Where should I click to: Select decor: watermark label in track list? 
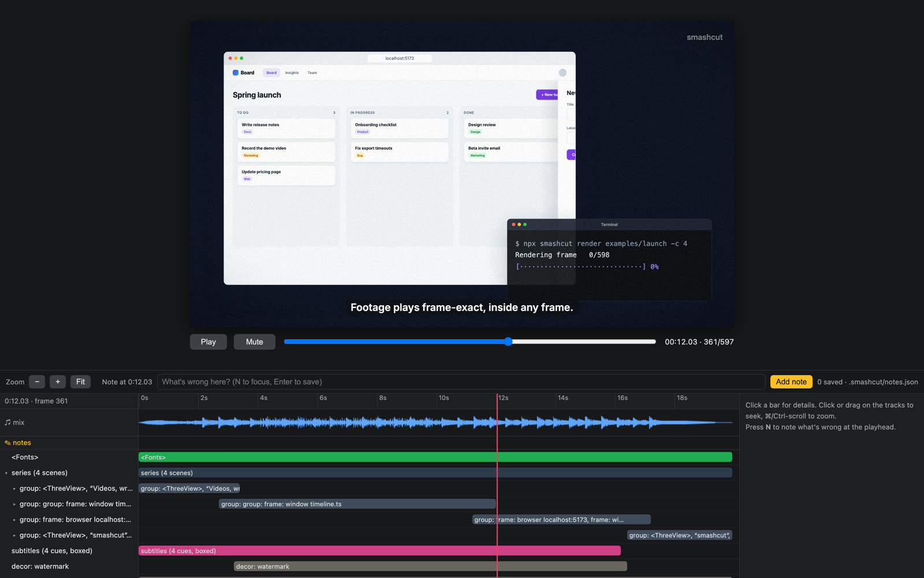pos(40,566)
